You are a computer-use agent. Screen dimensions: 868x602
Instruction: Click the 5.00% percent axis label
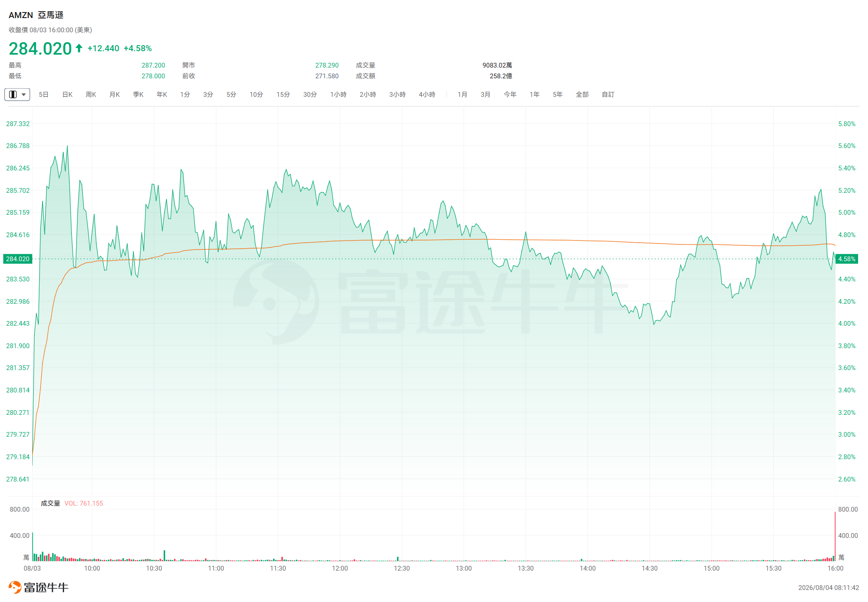click(847, 212)
